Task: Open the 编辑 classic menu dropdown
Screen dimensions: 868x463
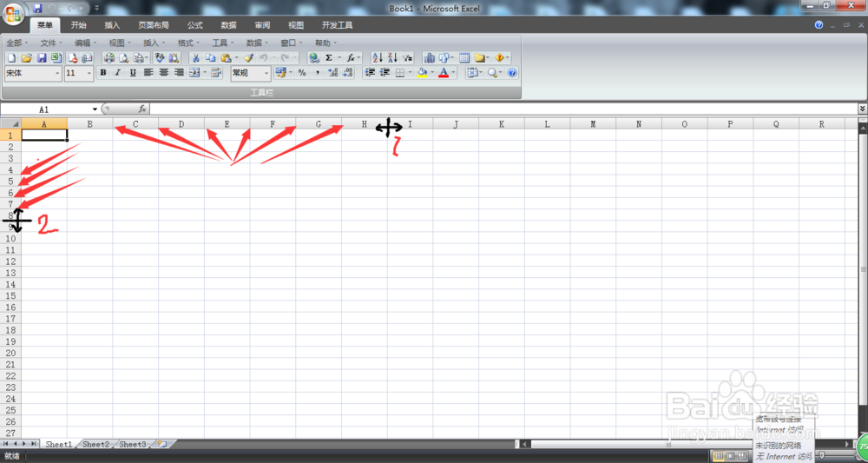Action: [x=86, y=43]
